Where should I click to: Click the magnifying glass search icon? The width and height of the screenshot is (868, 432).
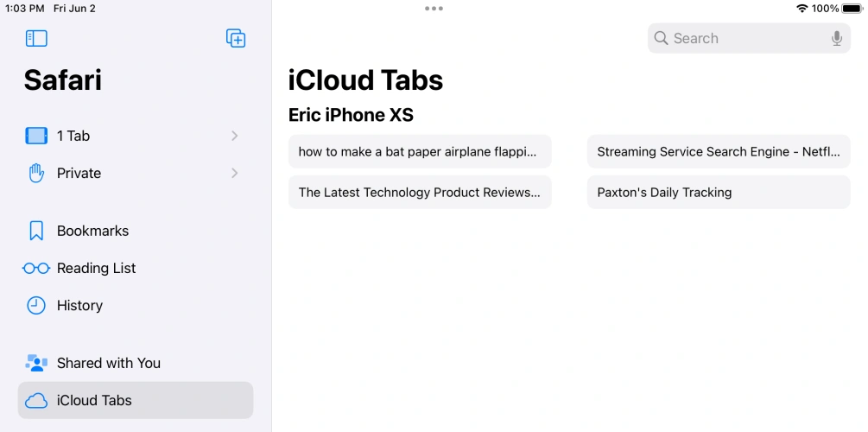(662, 38)
